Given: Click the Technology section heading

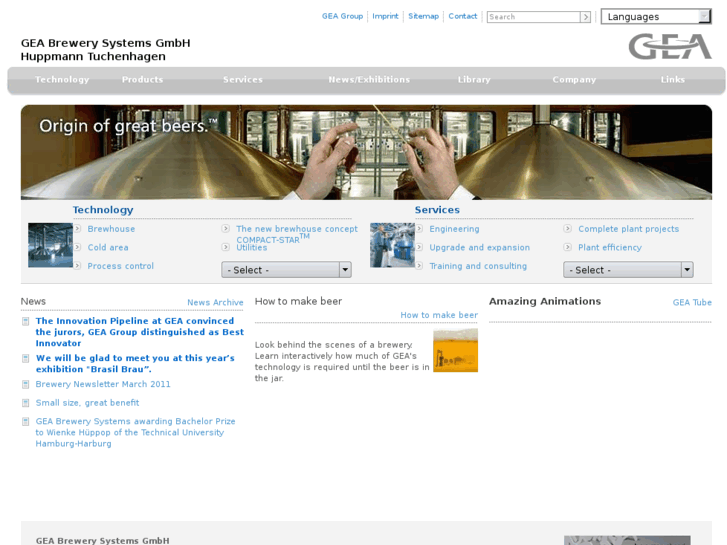Looking at the screenshot, I should coord(103,210).
